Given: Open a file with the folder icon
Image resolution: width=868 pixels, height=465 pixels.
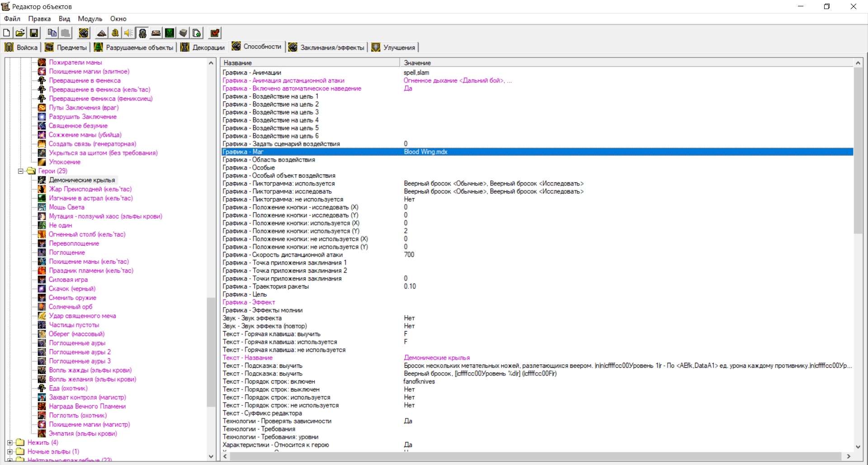Looking at the screenshot, I should pyautogui.click(x=20, y=33).
